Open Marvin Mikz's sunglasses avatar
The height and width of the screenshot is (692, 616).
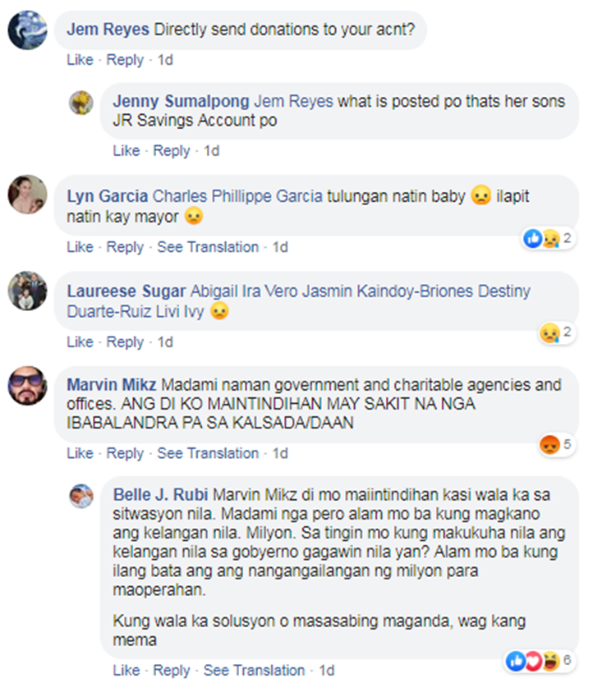[27, 385]
